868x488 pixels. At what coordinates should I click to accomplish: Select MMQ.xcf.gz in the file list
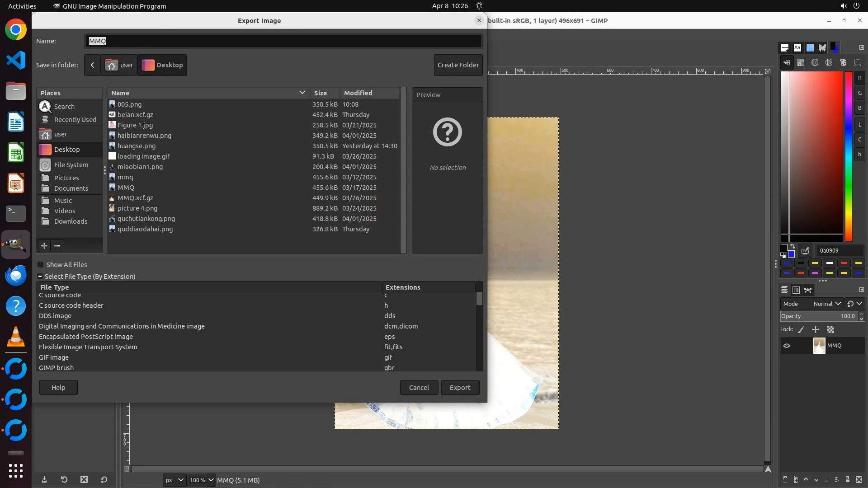135,198
